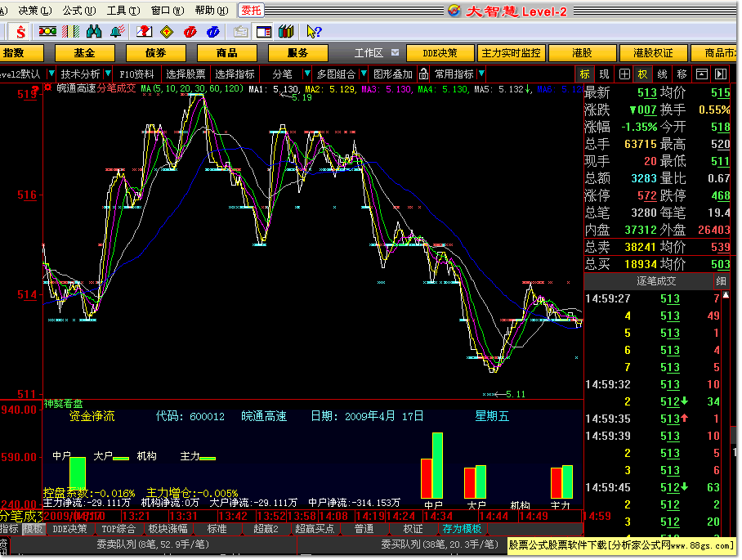The width and height of the screenshot is (742, 560).
Task: Switch to the 权证 tab
Action: (x=413, y=529)
